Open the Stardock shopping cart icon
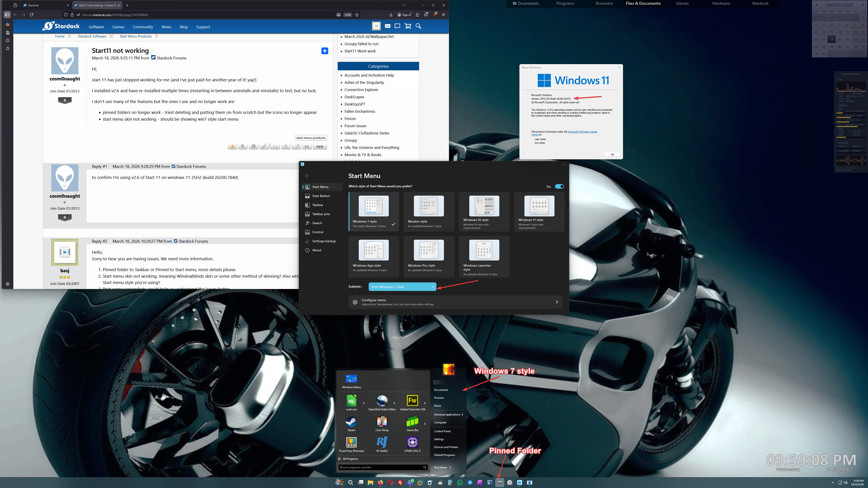This screenshot has height=488, width=868. [408, 26]
